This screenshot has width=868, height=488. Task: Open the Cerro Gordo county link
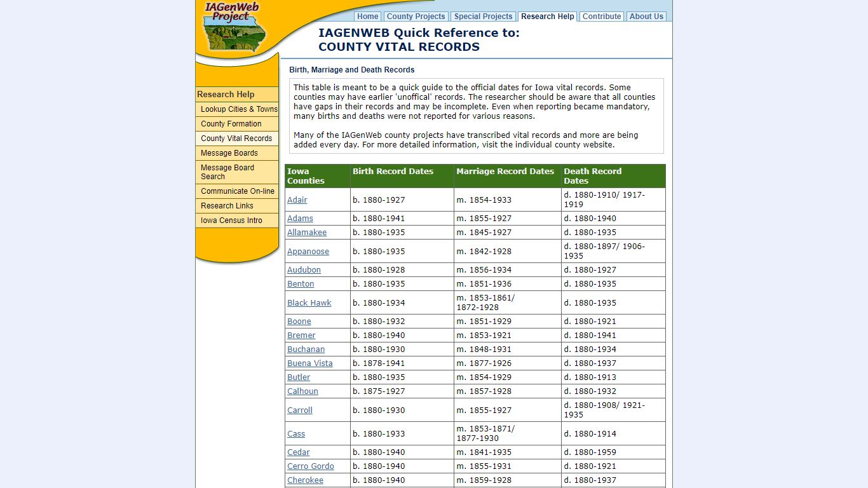click(311, 466)
